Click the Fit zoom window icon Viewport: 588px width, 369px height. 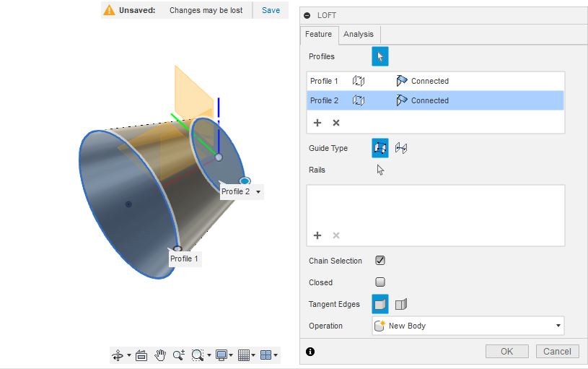pyautogui.click(x=198, y=355)
